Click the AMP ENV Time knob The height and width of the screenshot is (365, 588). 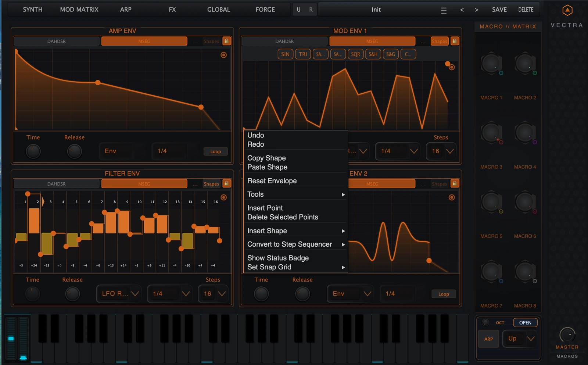(x=33, y=151)
